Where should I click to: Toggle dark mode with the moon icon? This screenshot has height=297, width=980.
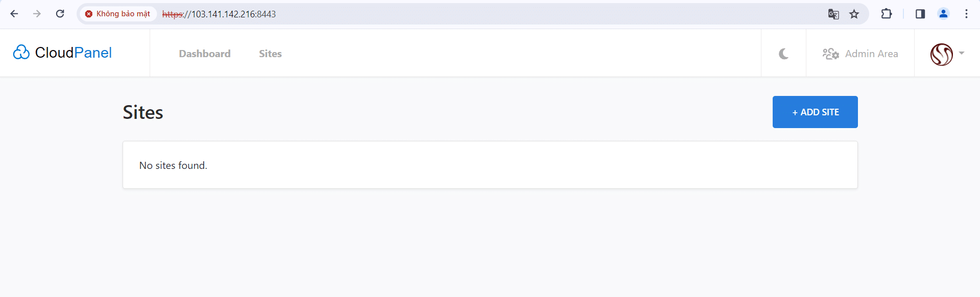(x=783, y=54)
